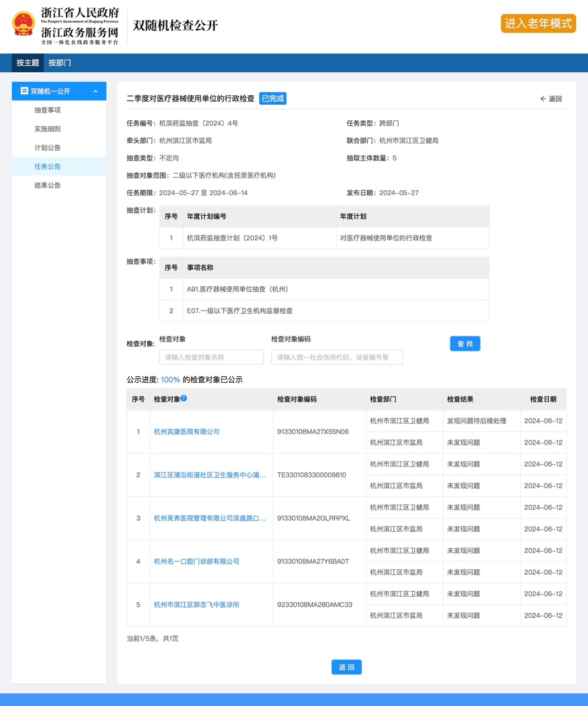
Task: Click the 双随机一公开 sidebar menu icon
Action: pyautogui.click(x=24, y=91)
